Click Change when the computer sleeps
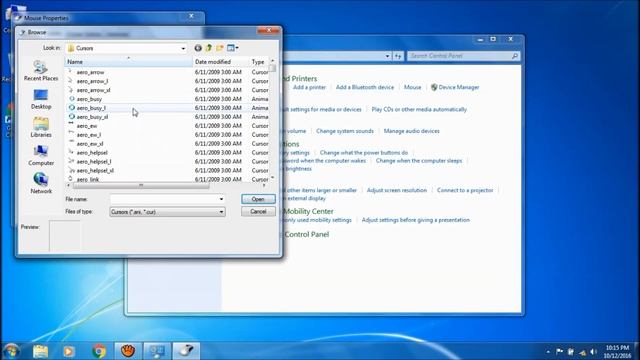The width and height of the screenshot is (640, 360). pos(419,161)
